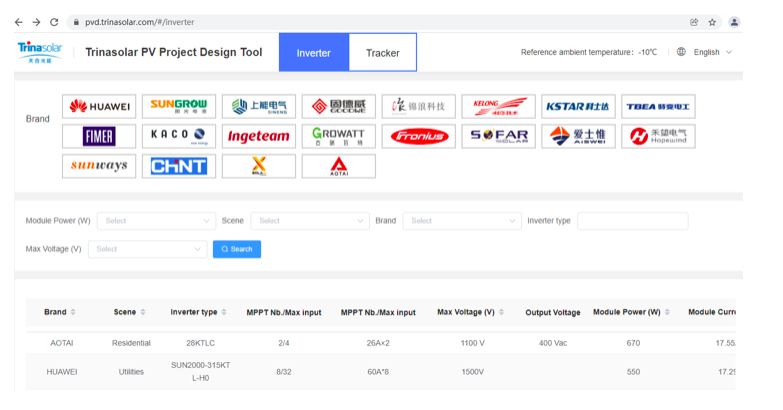Select the Kelong brand logo
Viewport: 783px width, 410px height.
498,106
